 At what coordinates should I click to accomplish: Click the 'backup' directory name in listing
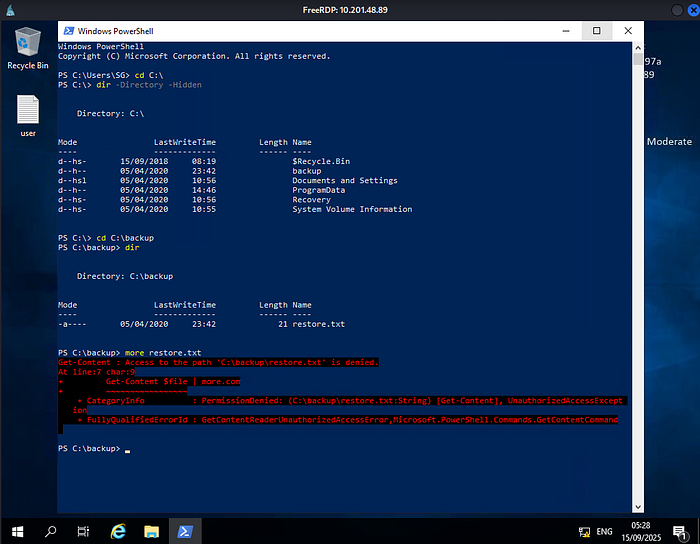point(307,171)
